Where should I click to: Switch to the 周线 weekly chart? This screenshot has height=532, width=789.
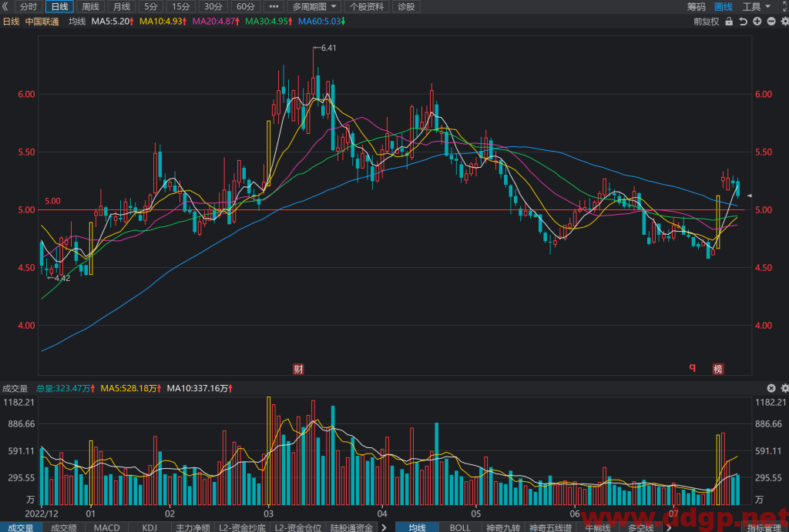91,6
